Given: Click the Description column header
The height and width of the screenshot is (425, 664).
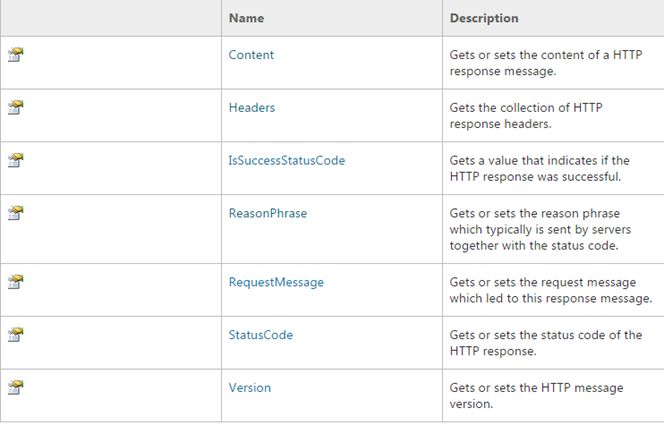Looking at the screenshot, I should pyautogui.click(x=484, y=18).
